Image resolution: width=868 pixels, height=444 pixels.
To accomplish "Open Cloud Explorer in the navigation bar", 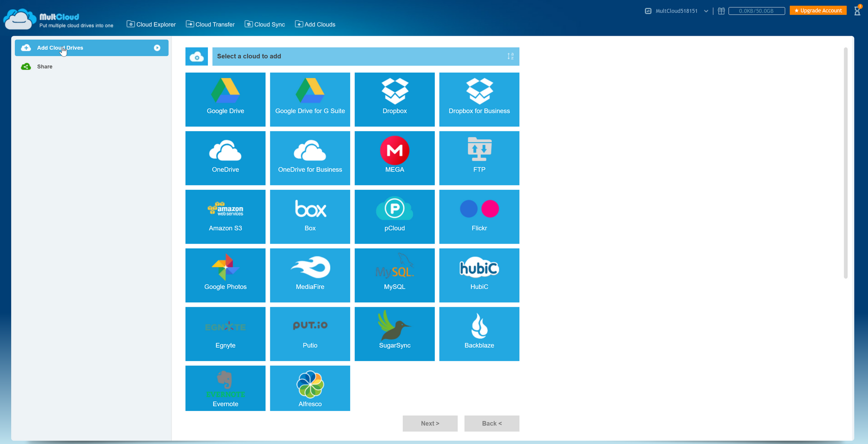I will [151, 24].
